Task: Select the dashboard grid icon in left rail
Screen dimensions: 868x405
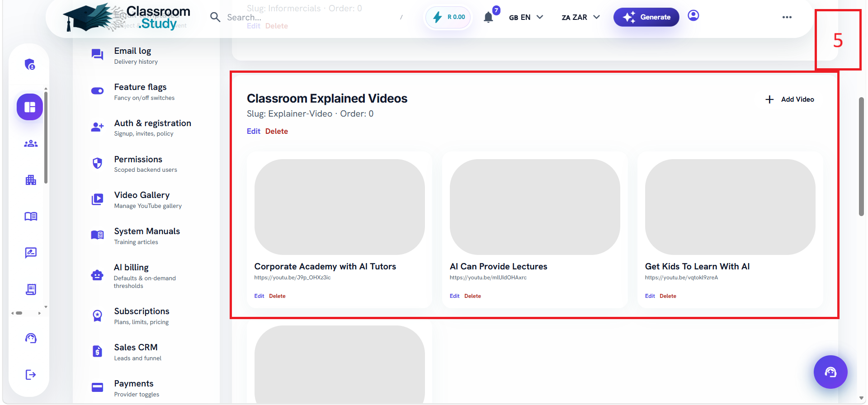Action: [30, 107]
